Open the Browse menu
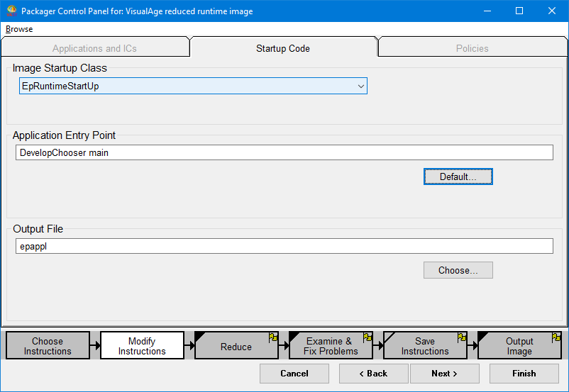Image resolution: width=569 pixels, height=392 pixels. click(19, 29)
